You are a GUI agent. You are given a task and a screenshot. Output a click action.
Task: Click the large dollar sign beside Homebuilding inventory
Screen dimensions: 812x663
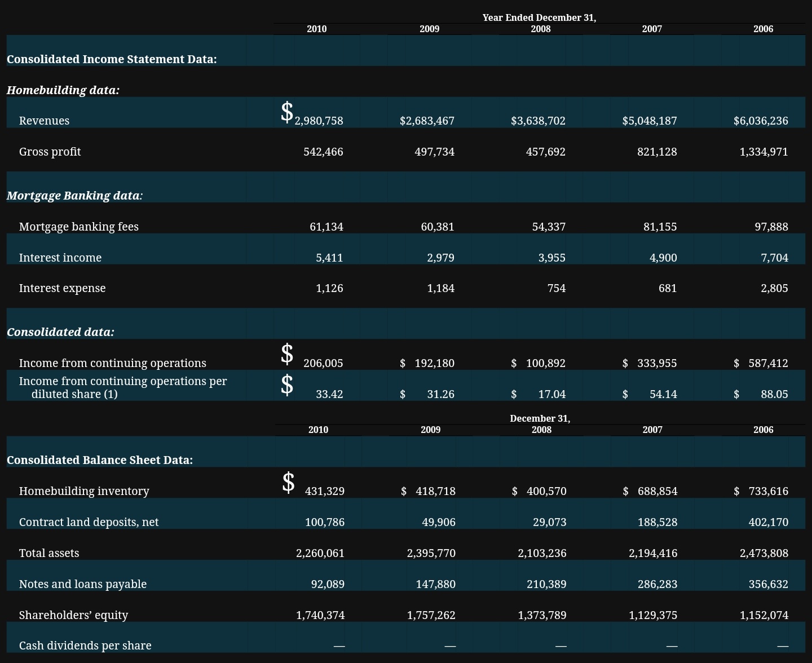click(288, 483)
